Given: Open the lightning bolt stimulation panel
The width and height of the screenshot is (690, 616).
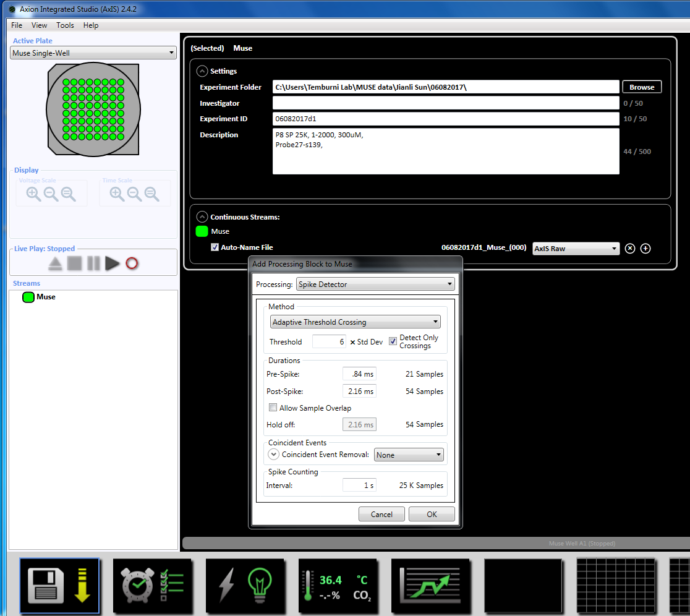Looking at the screenshot, I should (245, 586).
